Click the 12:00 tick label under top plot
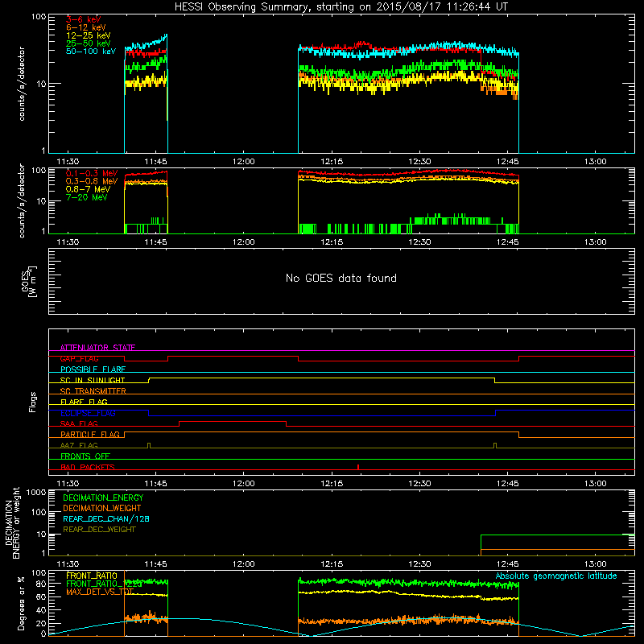 click(244, 162)
